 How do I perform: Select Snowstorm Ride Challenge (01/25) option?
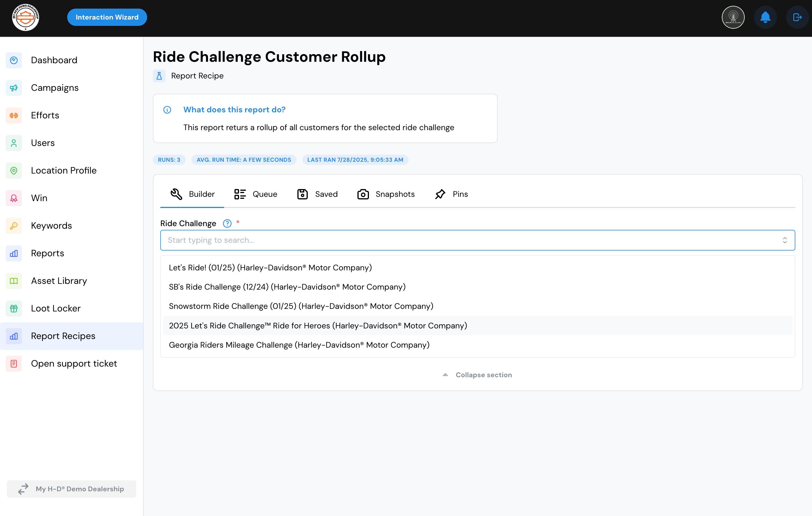tap(301, 306)
